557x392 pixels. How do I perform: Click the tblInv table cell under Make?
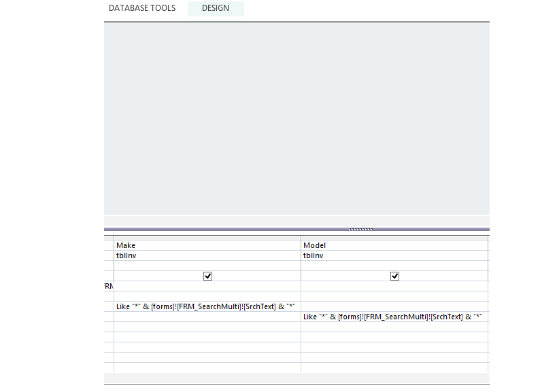pyautogui.click(x=207, y=255)
